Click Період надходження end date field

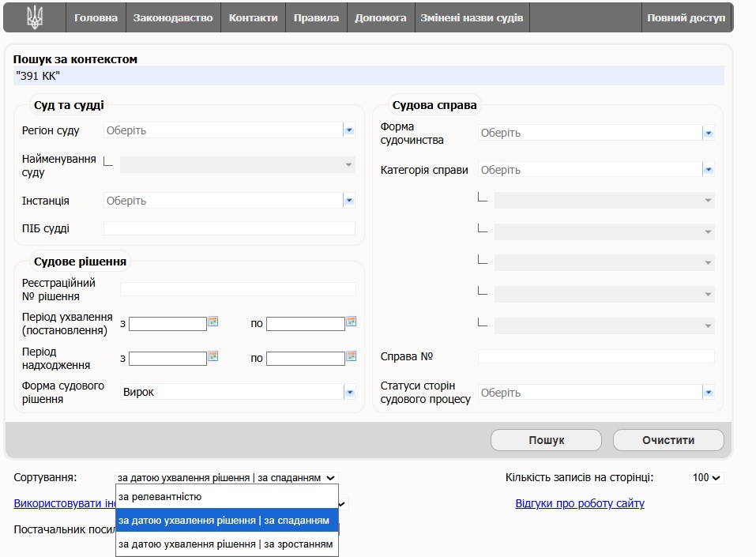tap(306, 359)
